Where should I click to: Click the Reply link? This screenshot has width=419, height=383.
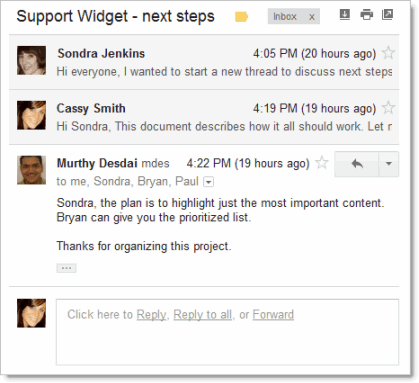click(151, 314)
